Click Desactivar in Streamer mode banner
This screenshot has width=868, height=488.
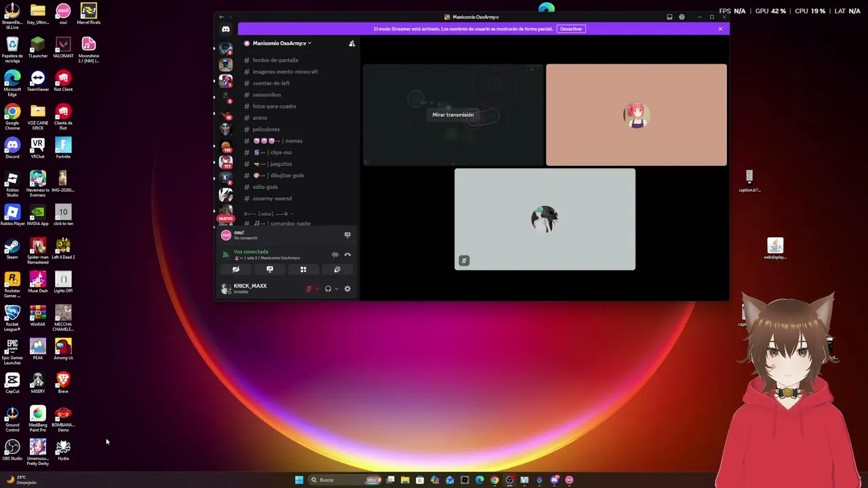[x=571, y=29]
